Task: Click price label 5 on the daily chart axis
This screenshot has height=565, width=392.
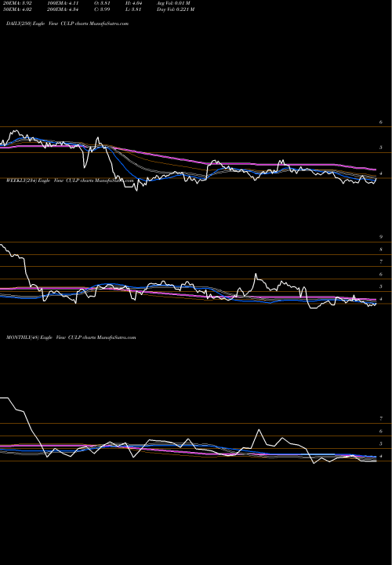Action: tap(381, 148)
